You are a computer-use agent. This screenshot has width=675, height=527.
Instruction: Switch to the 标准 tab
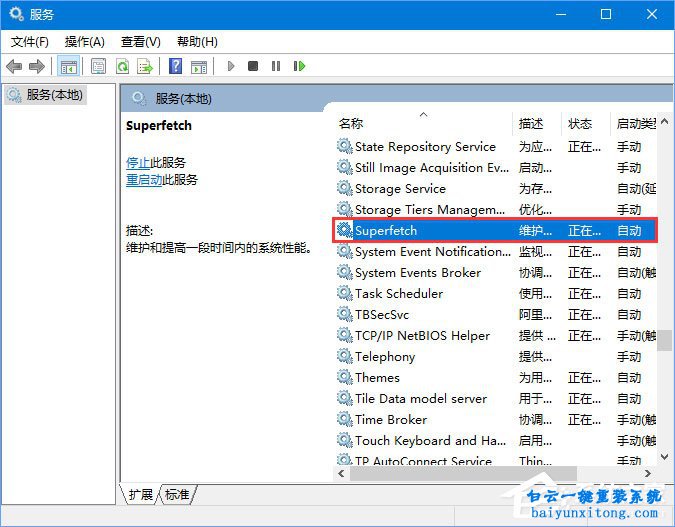point(177,494)
